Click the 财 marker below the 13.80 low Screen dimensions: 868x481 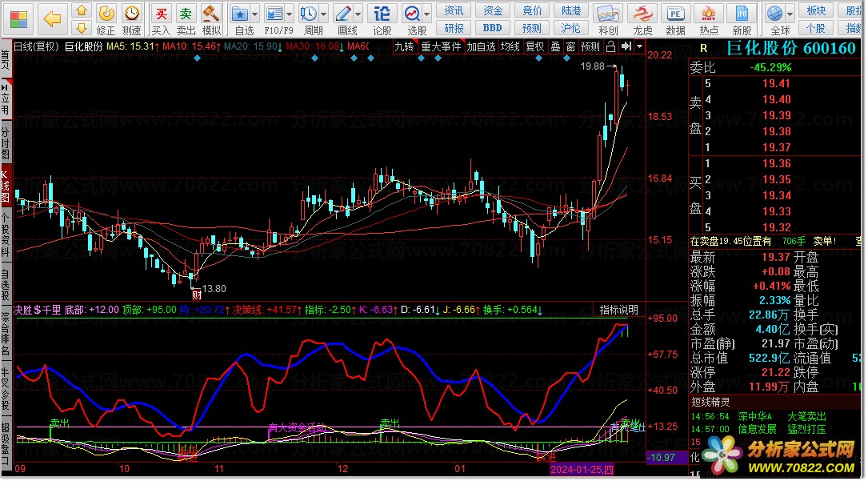pos(197,295)
